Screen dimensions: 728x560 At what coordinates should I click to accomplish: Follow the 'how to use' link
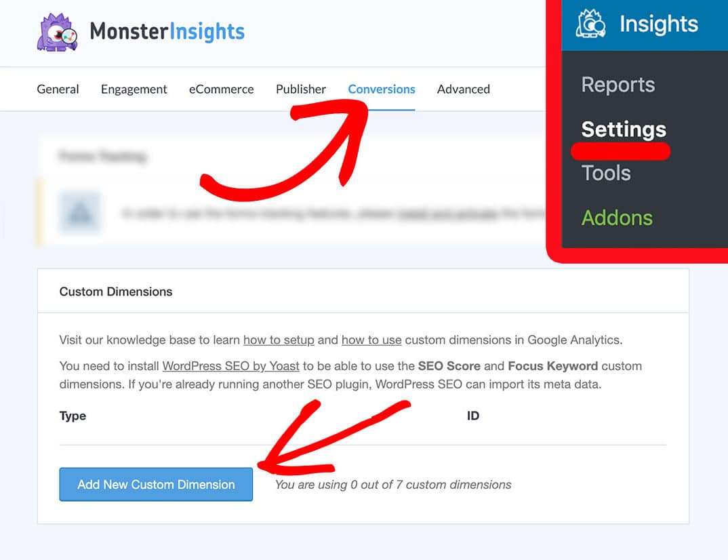(x=371, y=340)
